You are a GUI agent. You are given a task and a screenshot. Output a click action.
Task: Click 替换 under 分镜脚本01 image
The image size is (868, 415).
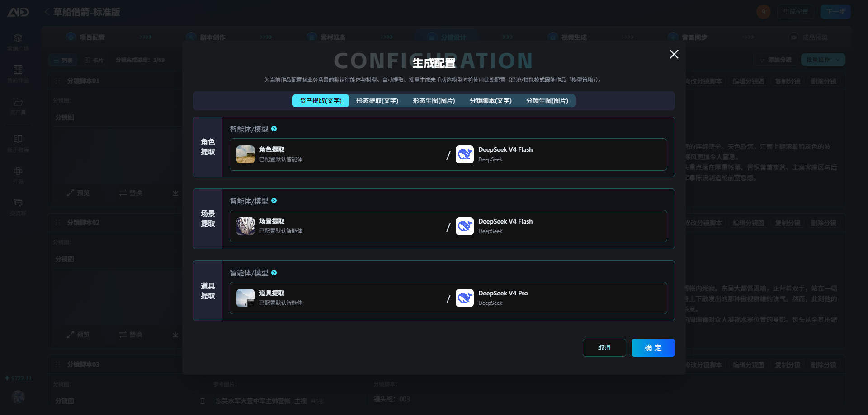(x=131, y=193)
